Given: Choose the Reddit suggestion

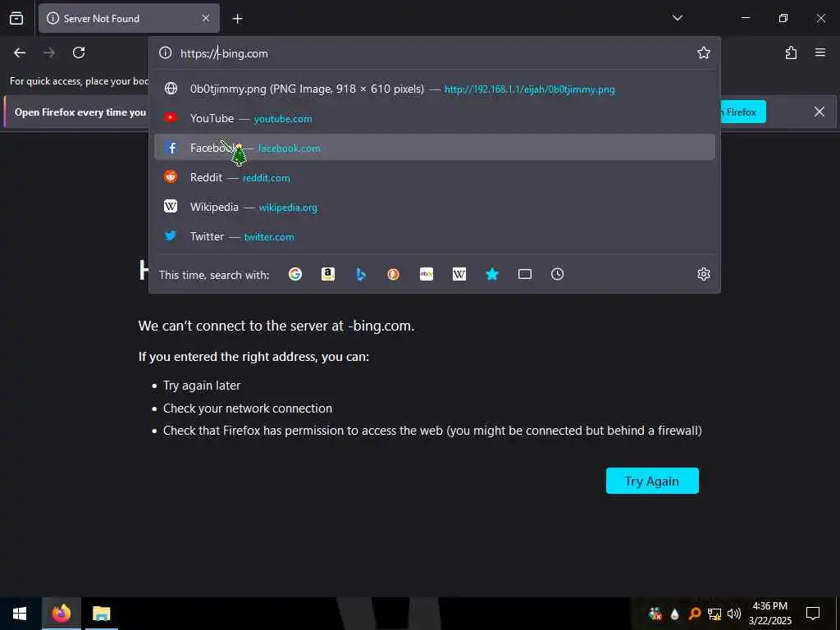Looking at the screenshot, I should [435, 177].
